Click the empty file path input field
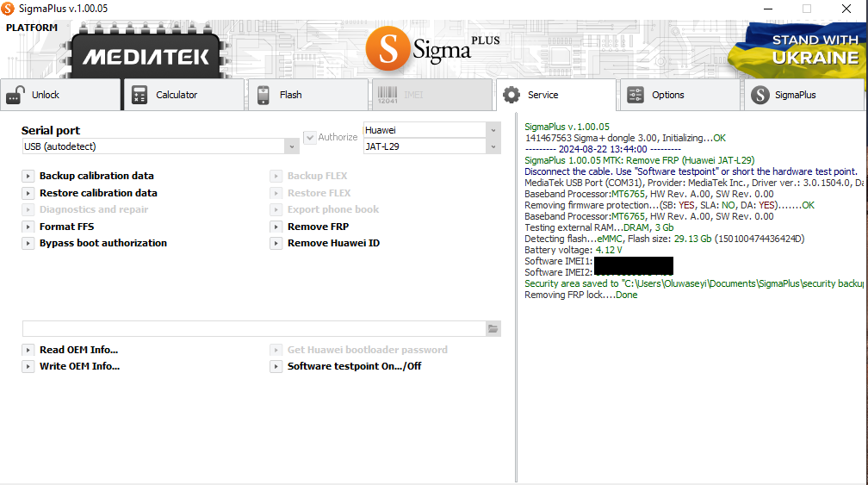Image resolution: width=868 pixels, height=485 pixels. 254,329
